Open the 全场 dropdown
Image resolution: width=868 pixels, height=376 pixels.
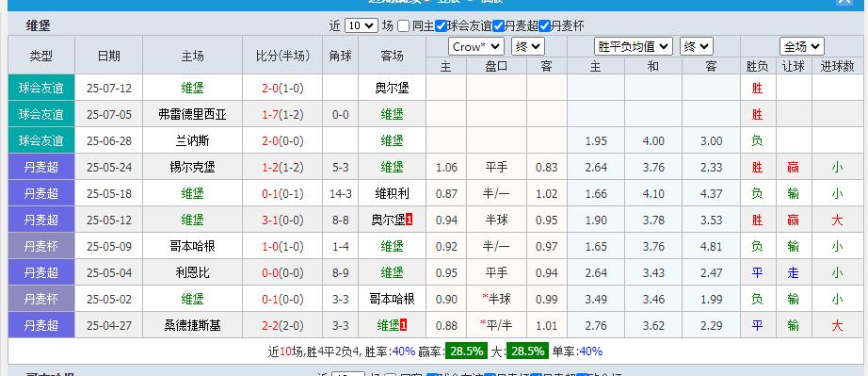coord(802,46)
